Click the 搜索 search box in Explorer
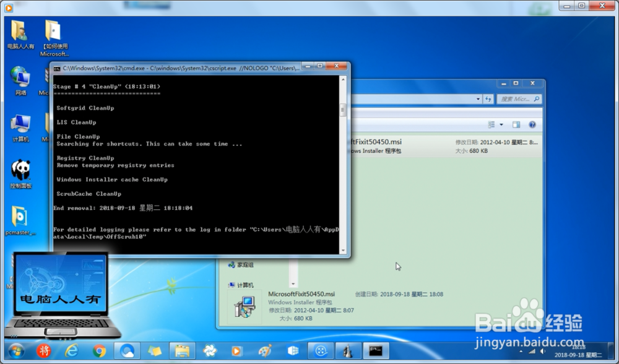This screenshot has height=364, width=619. click(x=520, y=99)
